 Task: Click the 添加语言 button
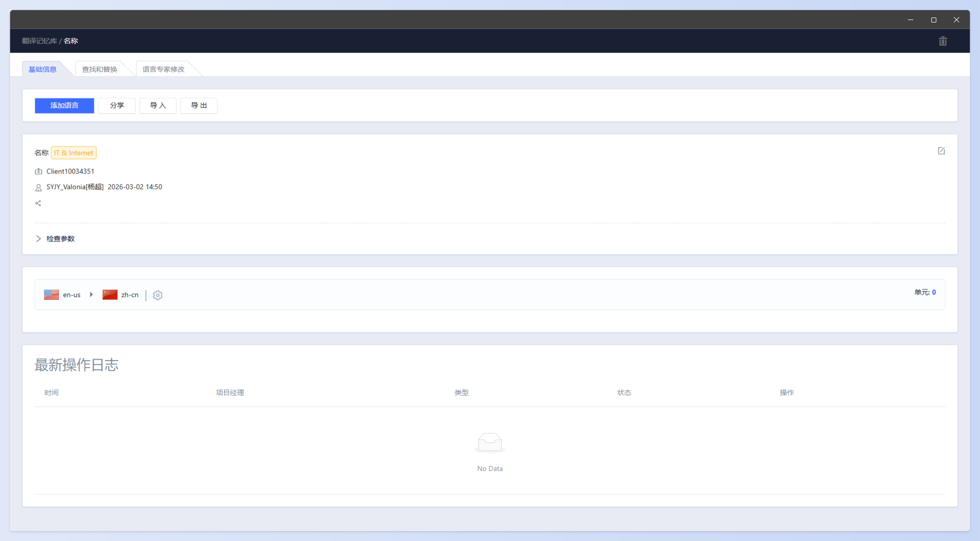click(64, 105)
